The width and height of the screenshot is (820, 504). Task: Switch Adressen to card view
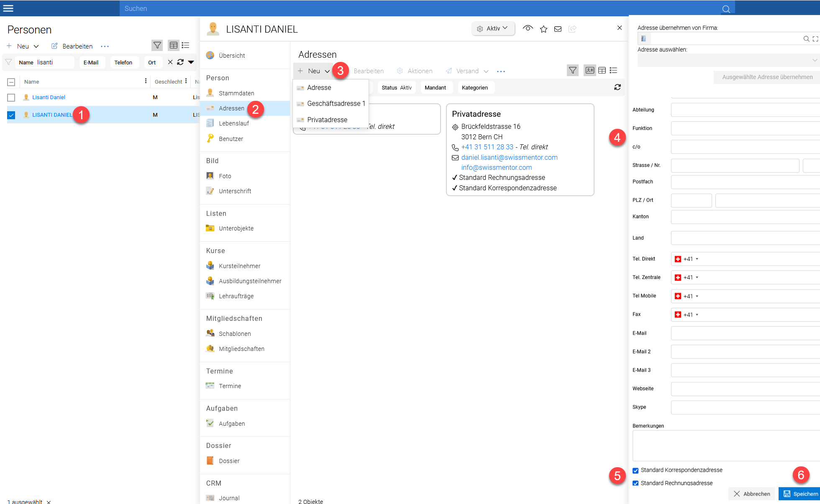[590, 70]
